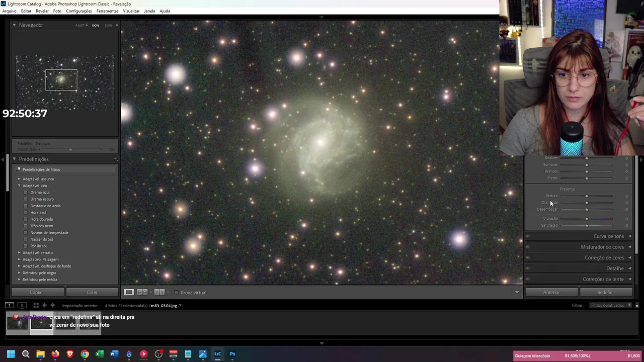Select second window display 2

[x=22, y=305]
